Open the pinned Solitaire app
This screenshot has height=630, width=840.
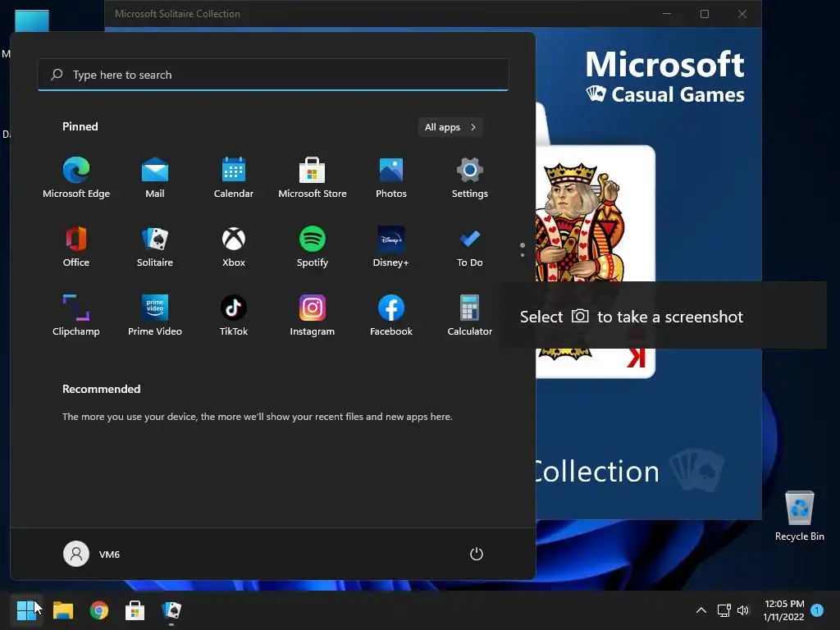pyautogui.click(x=155, y=246)
